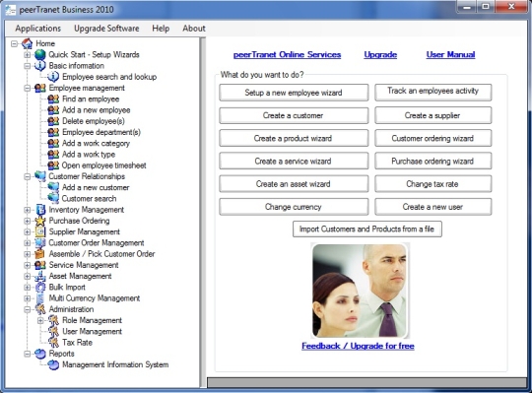The image size is (532, 393).
Task: Click the Management Information System icon
Action: [x=53, y=364]
